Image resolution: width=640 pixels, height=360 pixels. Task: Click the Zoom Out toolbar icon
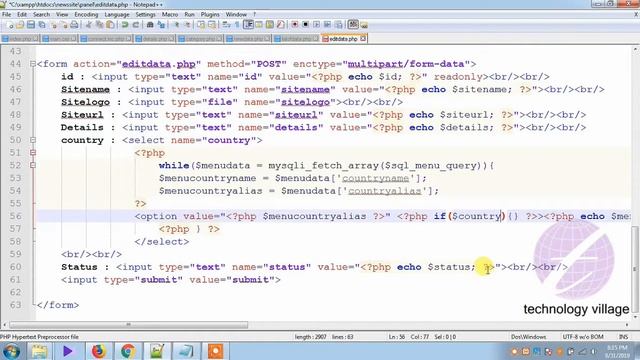point(187,25)
